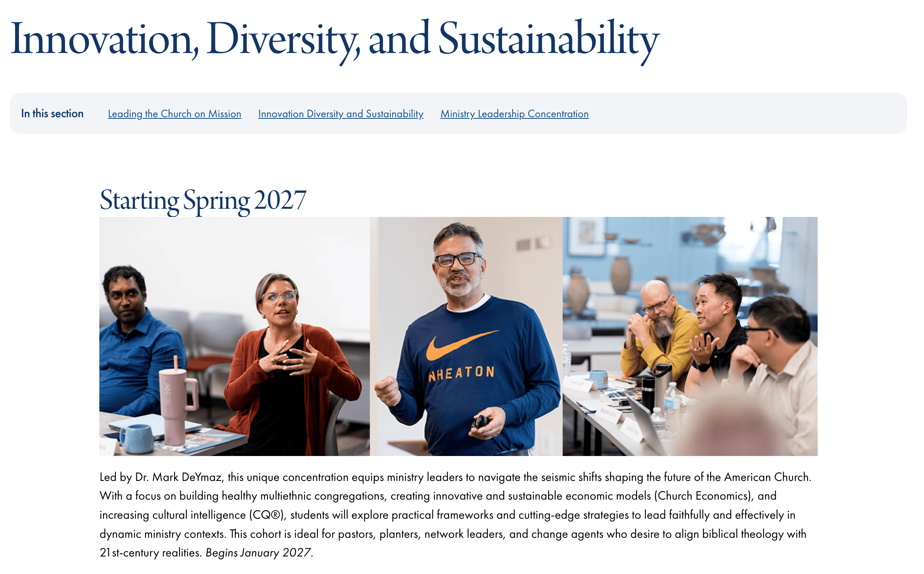Go to Ministry Leadership Concentration link
Viewport: 924px width, 574px height.
tap(514, 114)
